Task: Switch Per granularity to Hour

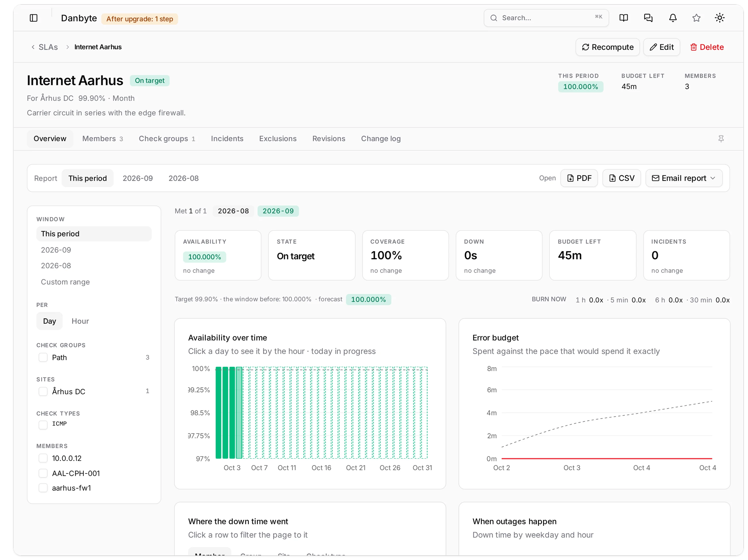Action: click(x=80, y=321)
